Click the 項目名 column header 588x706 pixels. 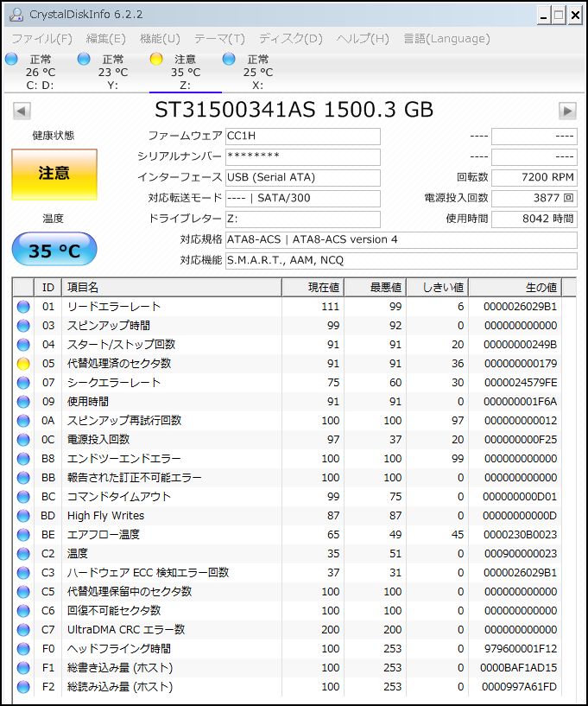tap(171, 287)
